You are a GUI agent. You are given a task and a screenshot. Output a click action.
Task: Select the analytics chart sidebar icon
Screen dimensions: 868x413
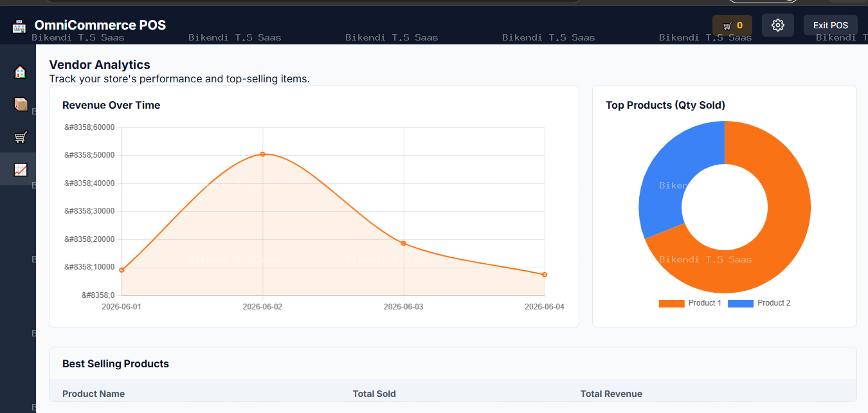(x=20, y=170)
